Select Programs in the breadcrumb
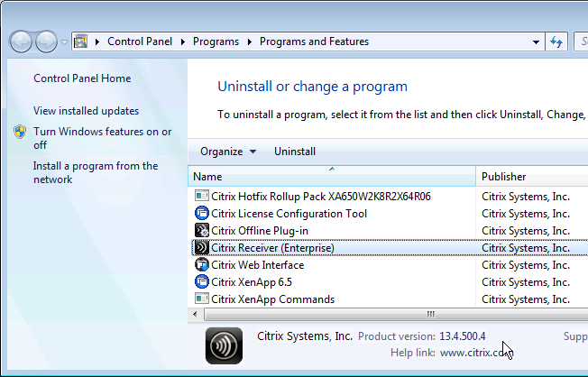 tap(216, 41)
